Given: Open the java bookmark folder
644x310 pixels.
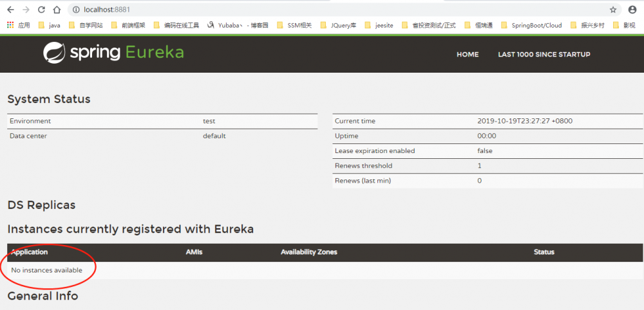Looking at the screenshot, I should [50, 26].
